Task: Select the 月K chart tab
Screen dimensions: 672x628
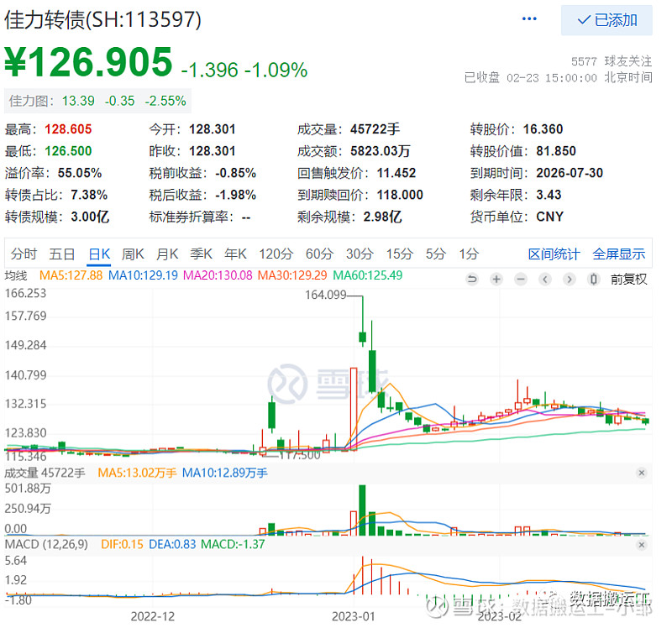Action: (167, 254)
